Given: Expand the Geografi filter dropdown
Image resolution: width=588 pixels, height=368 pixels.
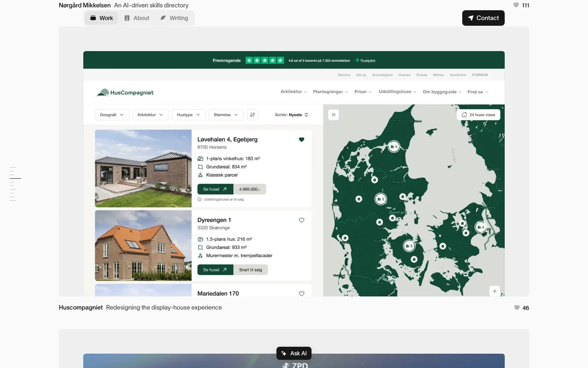Looking at the screenshot, I should [112, 115].
